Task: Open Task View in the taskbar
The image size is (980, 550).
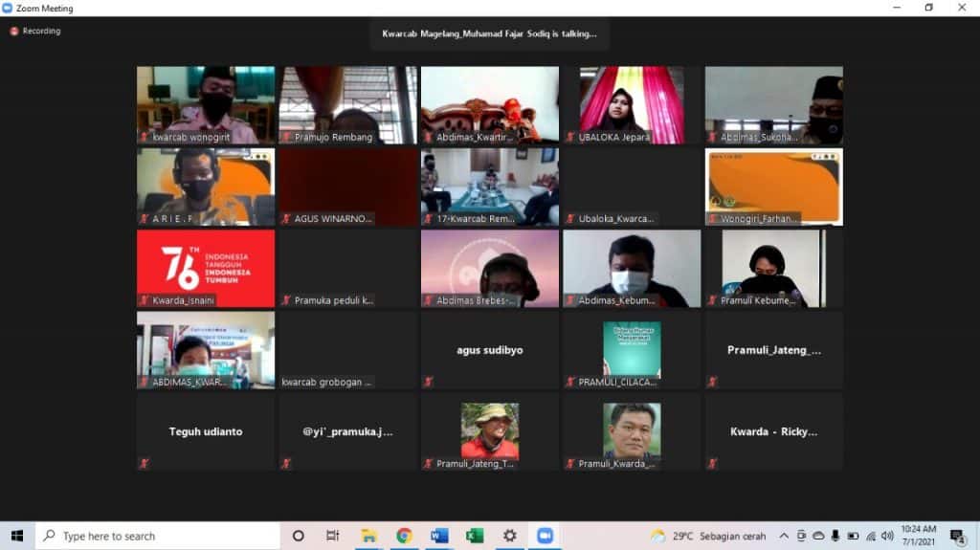Action: coord(332,536)
